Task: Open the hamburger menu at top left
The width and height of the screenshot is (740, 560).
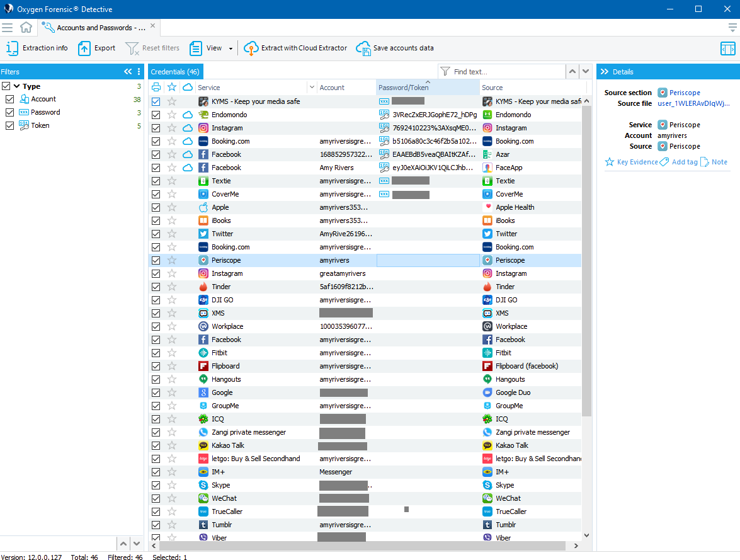Action: 8,28
